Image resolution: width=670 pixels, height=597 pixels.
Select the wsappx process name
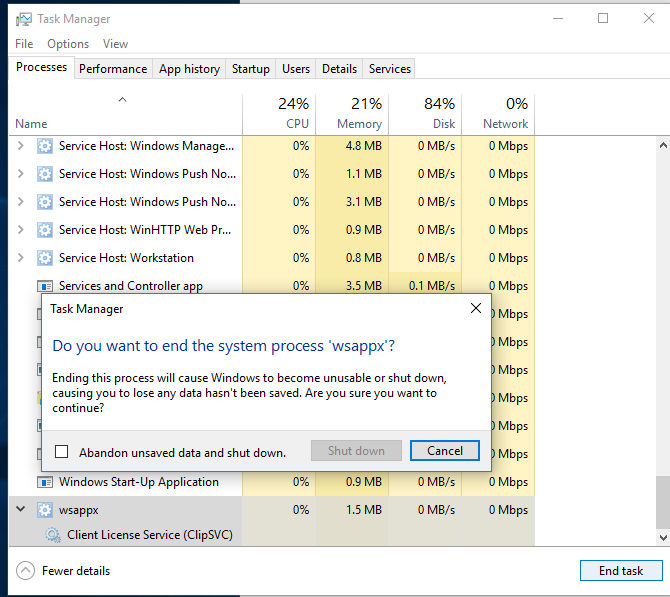(79, 510)
